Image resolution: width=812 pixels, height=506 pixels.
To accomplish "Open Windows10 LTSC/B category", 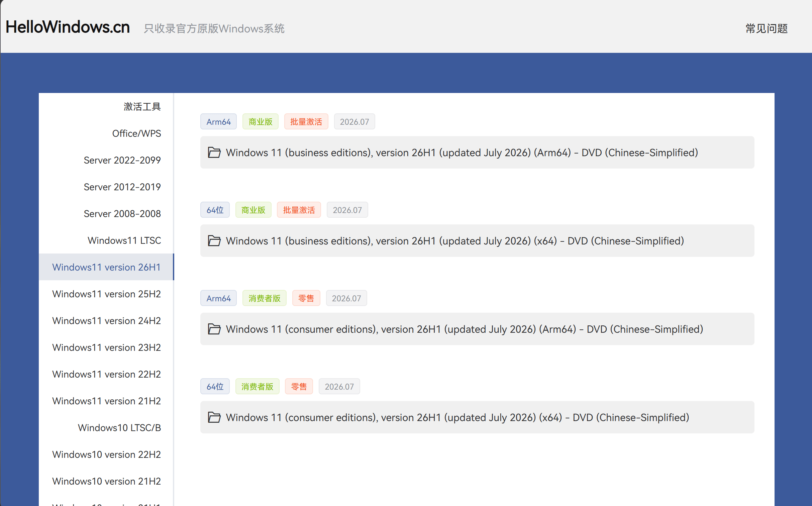I will click(119, 428).
